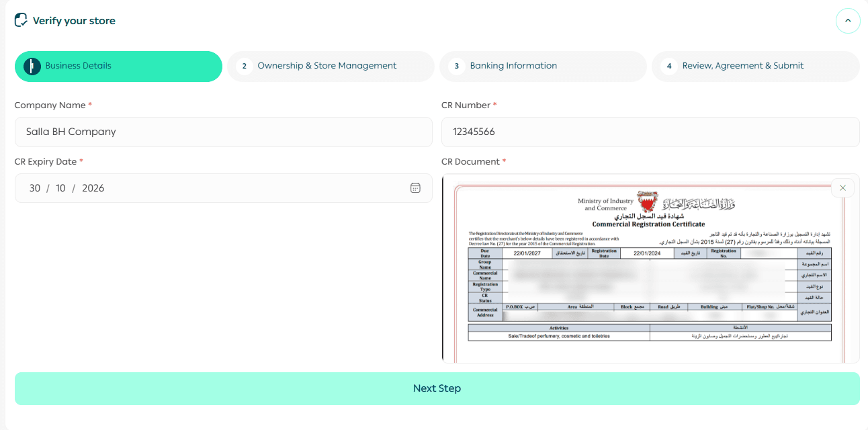Screen dimensions: 868x430
Task: Select the month value 10 in expiry date
Action: pyautogui.click(x=60, y=188)
